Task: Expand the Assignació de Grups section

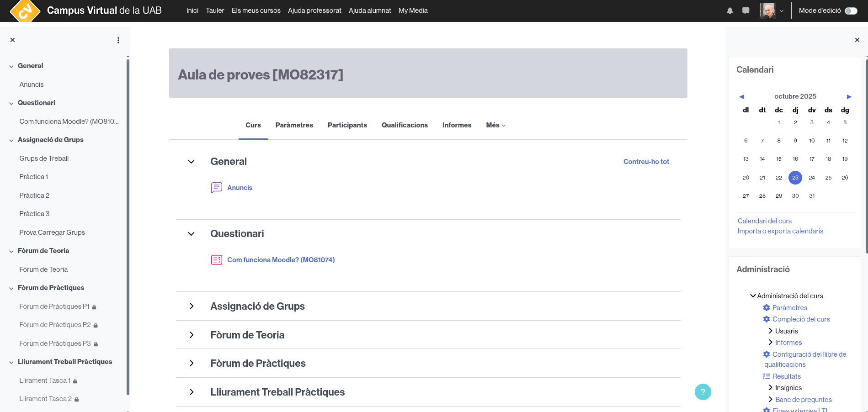Action: 192,306
